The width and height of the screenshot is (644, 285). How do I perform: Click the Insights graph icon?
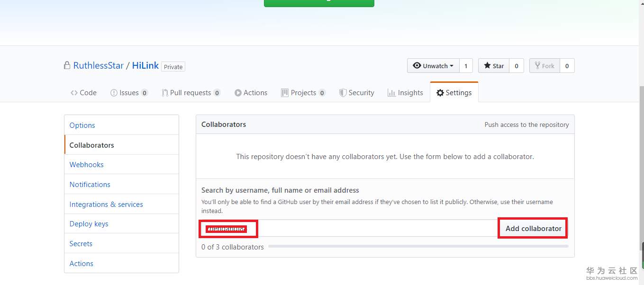[391, 93]
